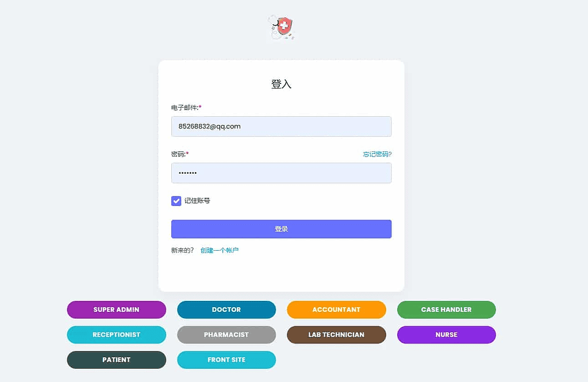Screen dimensions: 588x382
Task: Click the 电子邮件: label
Action: [185, 108]
